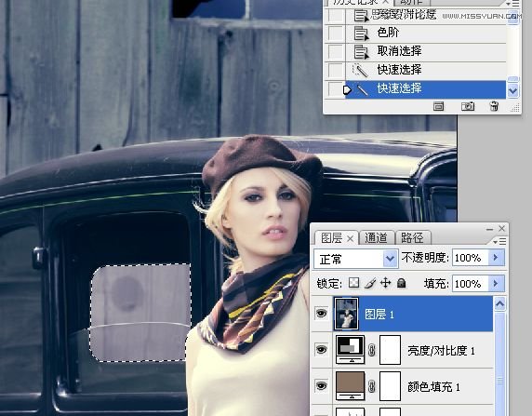This screenshot has width=532, height=416.
Task: Select the mask of 亮度/对比度 1
Action: click(390, 350)
